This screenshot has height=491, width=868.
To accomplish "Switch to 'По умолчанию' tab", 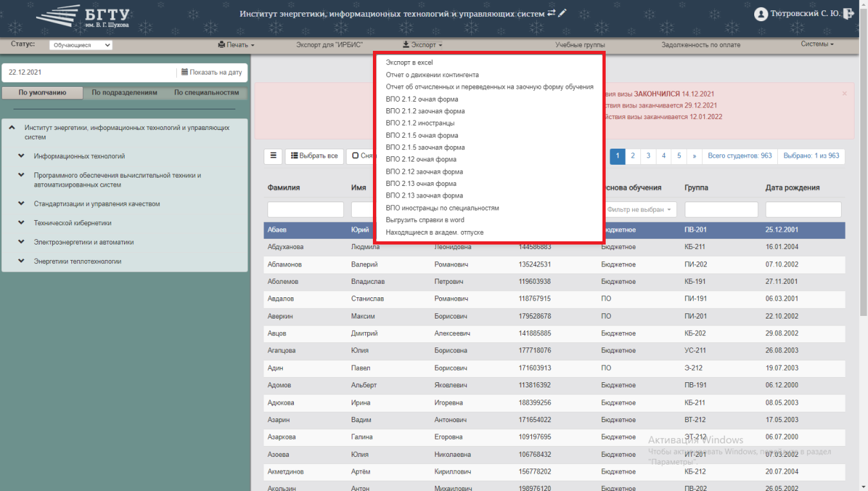I will point(42,93).
